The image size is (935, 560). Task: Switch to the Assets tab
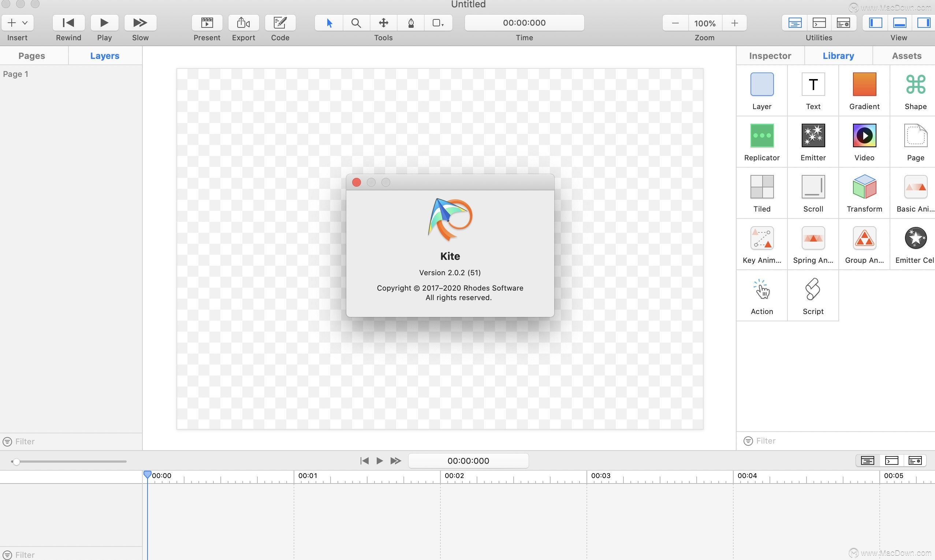coord(906,56)
